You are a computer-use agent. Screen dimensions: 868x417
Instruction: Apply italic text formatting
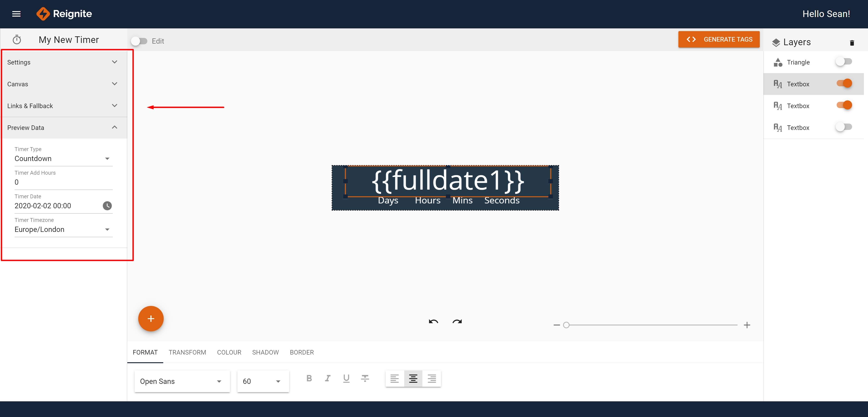(x=328, y=378)
